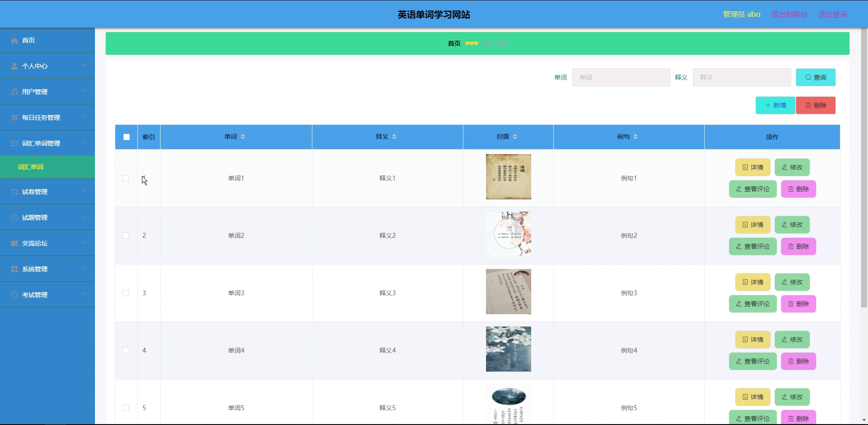The height and width of the screenshot is (425, 868).
Task: Focus the 释义 search input field
Action: pyautogui.click(x=742, y=78)
